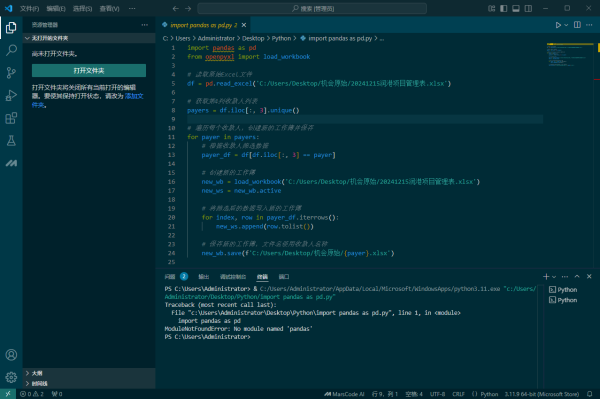
Task: Switch to the Problems tab with badge 2
Action: point(176,277)
